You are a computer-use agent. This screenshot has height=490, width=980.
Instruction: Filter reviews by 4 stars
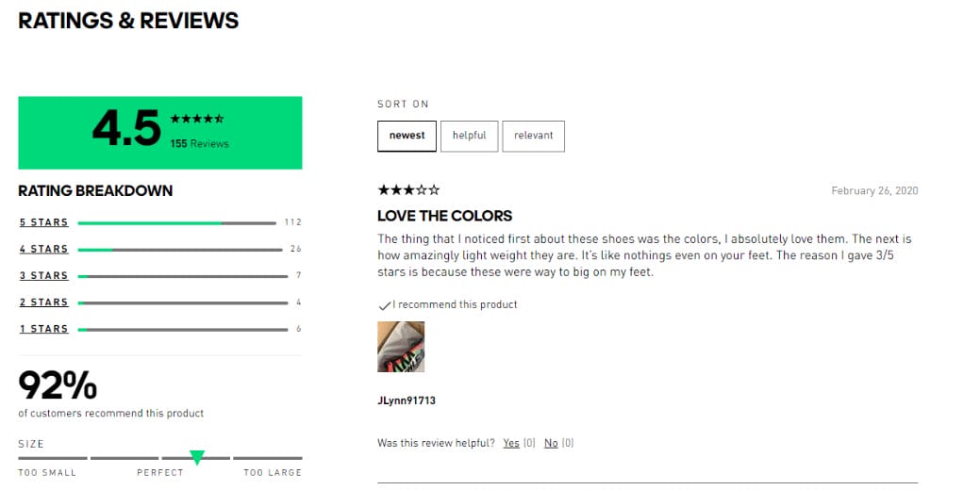point(43,249)
